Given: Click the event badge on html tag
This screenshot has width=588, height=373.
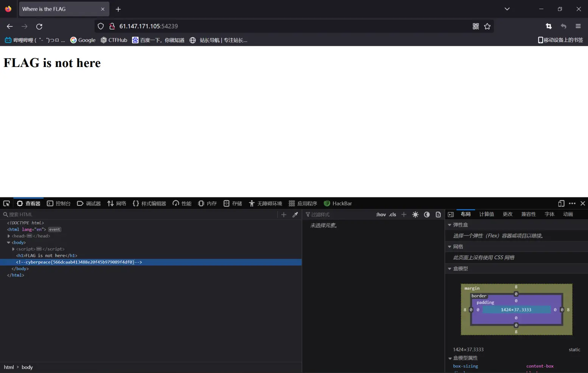Looking at the screenshot, I should [54, 230].
